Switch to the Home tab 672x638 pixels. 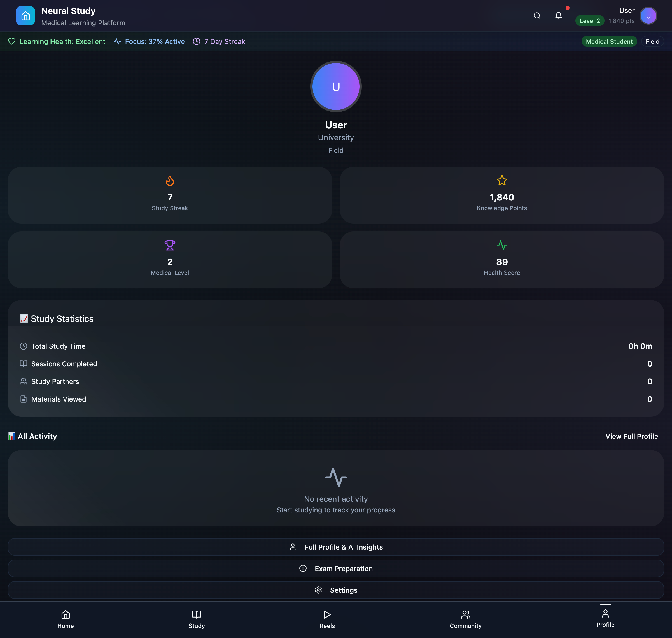coord(65,619)
